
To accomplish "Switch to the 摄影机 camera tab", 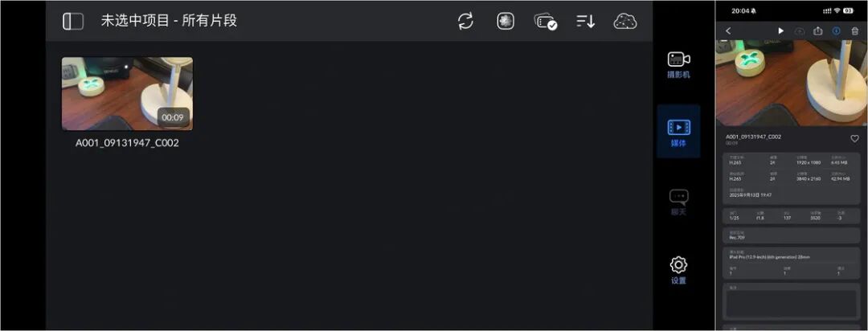I will tap(678, 65).
